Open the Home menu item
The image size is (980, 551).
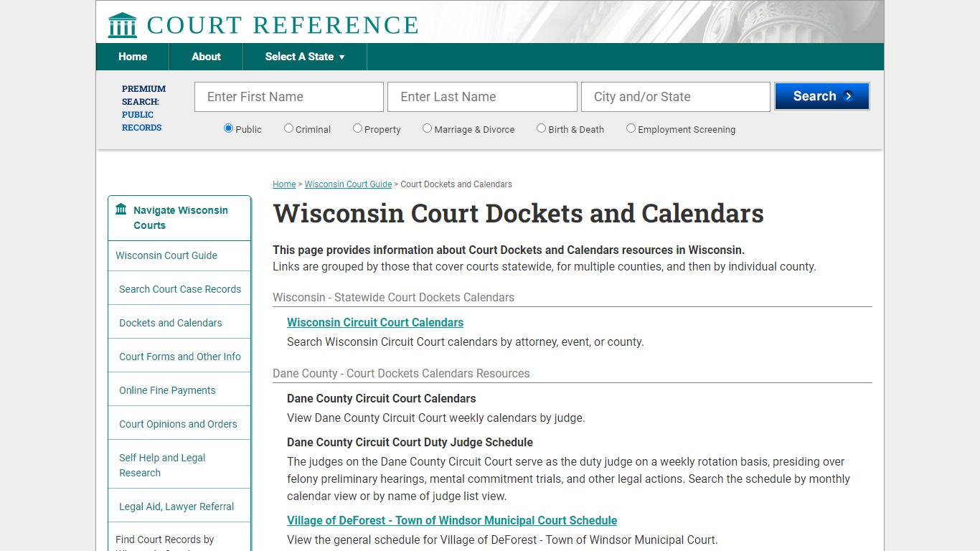[133, 57]
